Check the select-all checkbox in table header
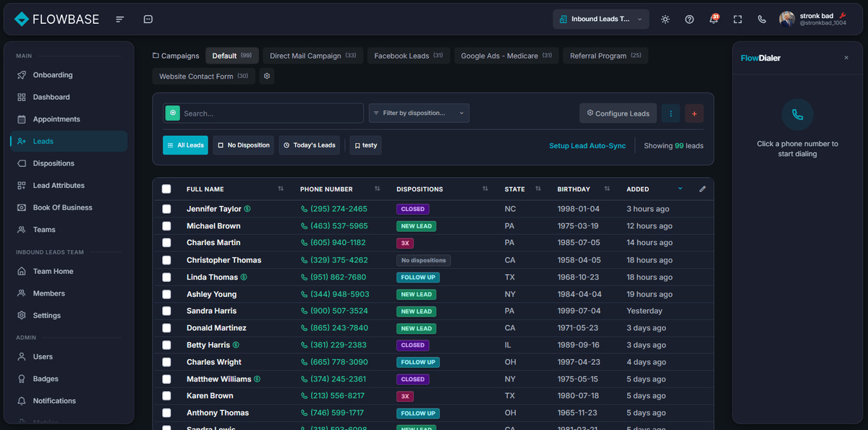The height and width of the screenshot is (430, 868). tap(166, 189)
